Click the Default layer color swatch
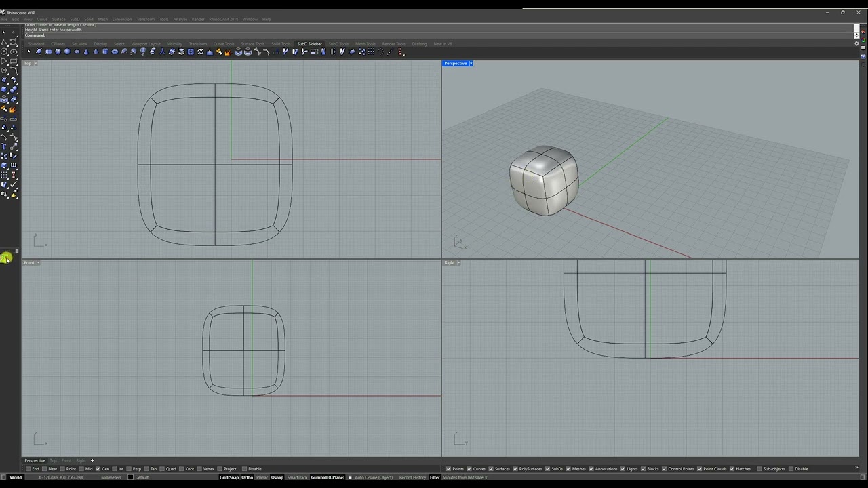The width and height of the screenshot is (868, 488). tap(130, 477)
